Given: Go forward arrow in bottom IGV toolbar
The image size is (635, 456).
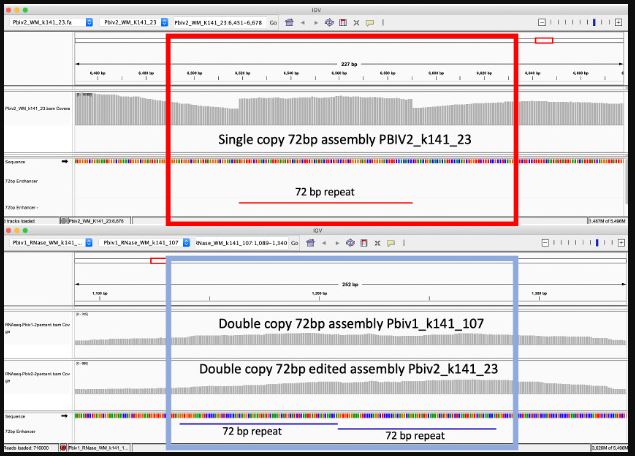Looking at the screenshot, I should 337,243.
